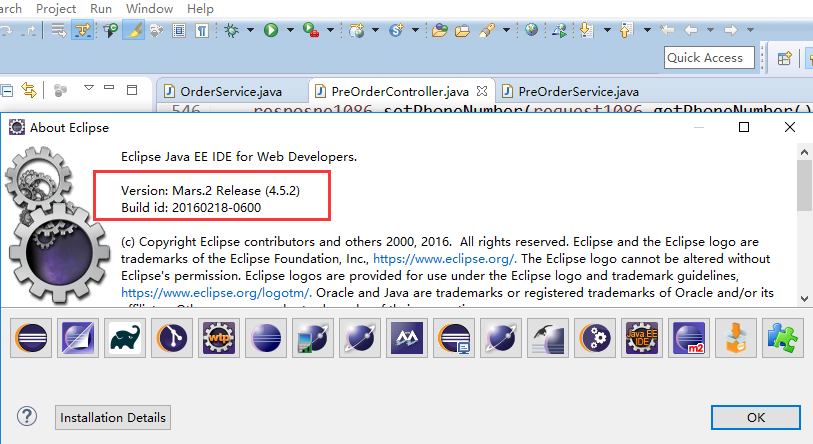This screenshot has width=813, height=444.
Task: Click the Mylyn triangles feature icon
Action: (x=407, y=338)
